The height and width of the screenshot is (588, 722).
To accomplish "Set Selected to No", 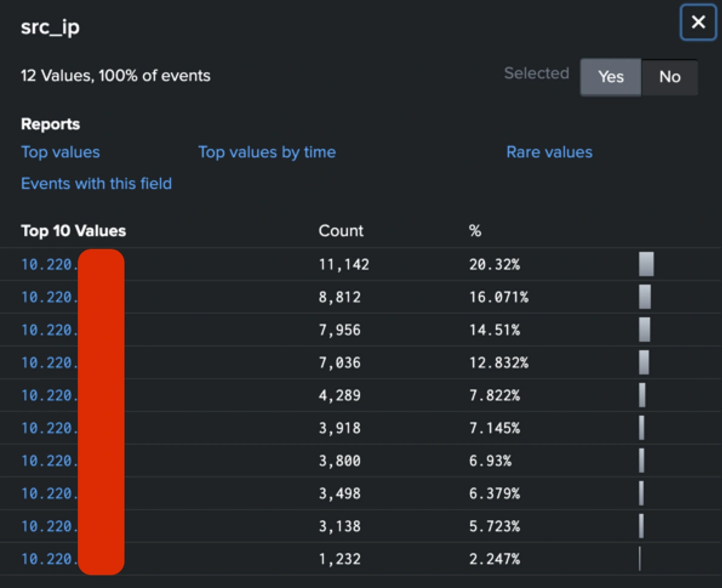I will point(669,77).
